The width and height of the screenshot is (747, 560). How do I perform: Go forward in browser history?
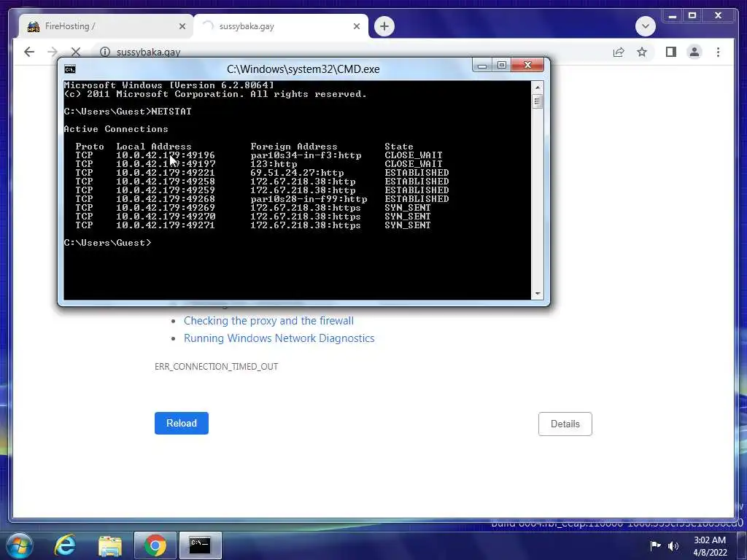(53, 52)
